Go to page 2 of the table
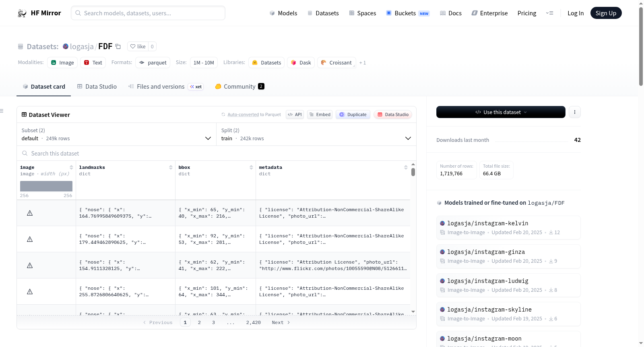Viewport: 644px width, 347px height. 199,322
